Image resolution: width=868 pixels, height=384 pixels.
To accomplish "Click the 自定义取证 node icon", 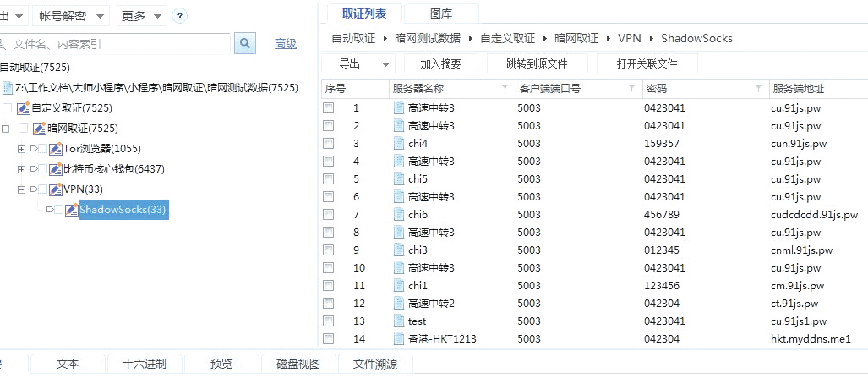I will (24, 108).
